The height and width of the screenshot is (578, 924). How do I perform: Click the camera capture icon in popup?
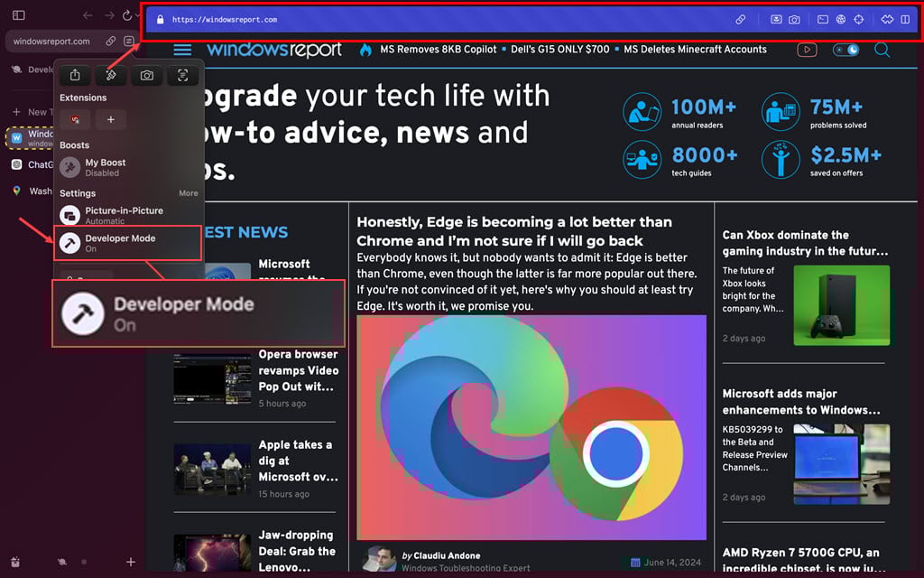147,75
